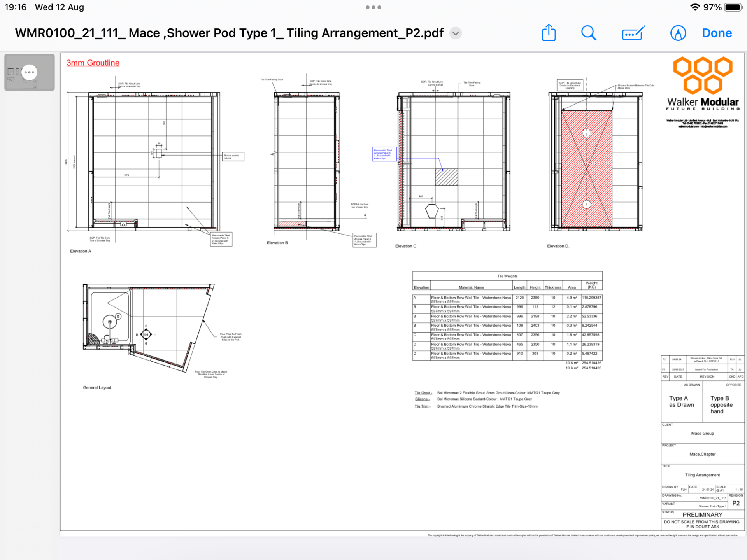Screen dimensions: 747x560
Task: Click 'DO NOT SCALE FROM THIS DRAWING' note
Action: click(x=703, y=525)
